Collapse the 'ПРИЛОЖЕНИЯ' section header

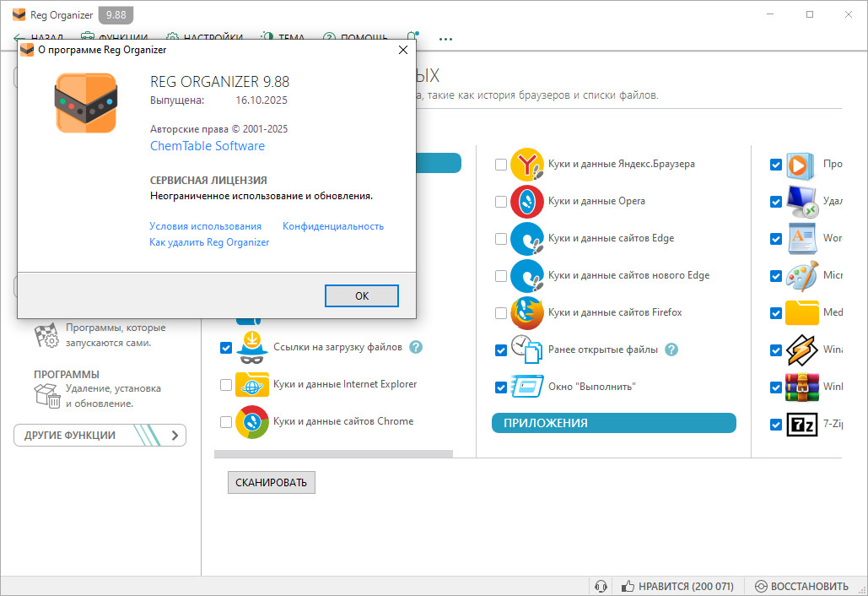coord(613,423)
